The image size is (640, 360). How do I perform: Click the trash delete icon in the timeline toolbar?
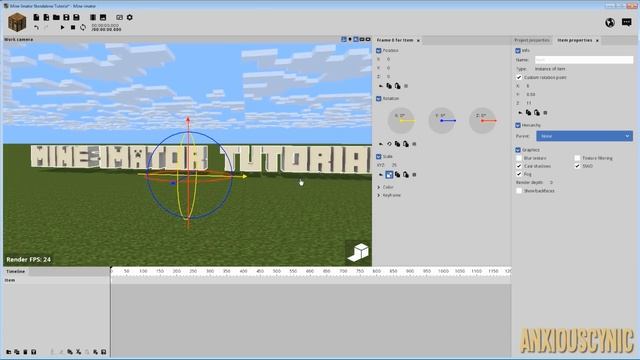click(25, 351)
